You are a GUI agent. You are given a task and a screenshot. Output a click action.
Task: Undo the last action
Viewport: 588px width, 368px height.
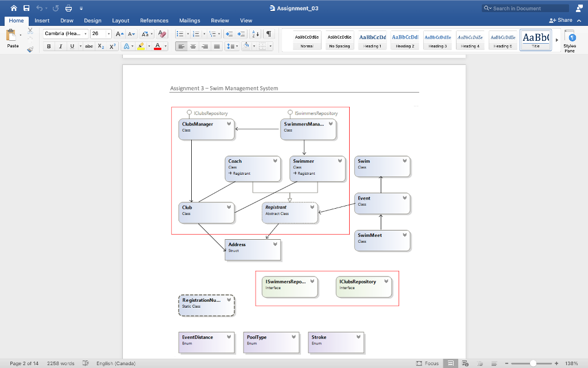point(40,8)
